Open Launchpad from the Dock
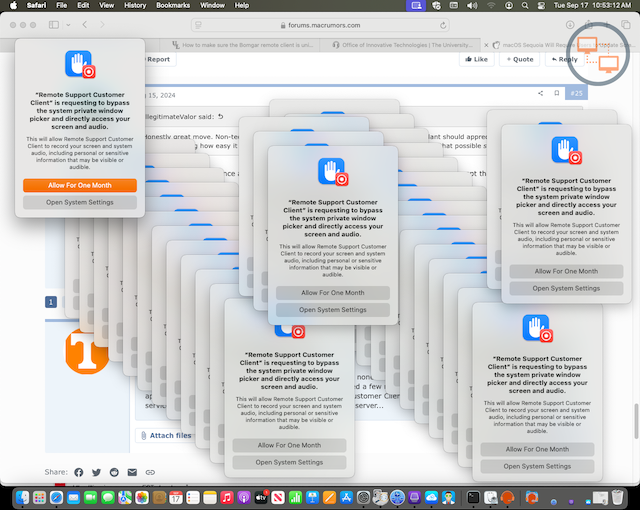This screenshot has height=510, width=640. coord(40,498)
